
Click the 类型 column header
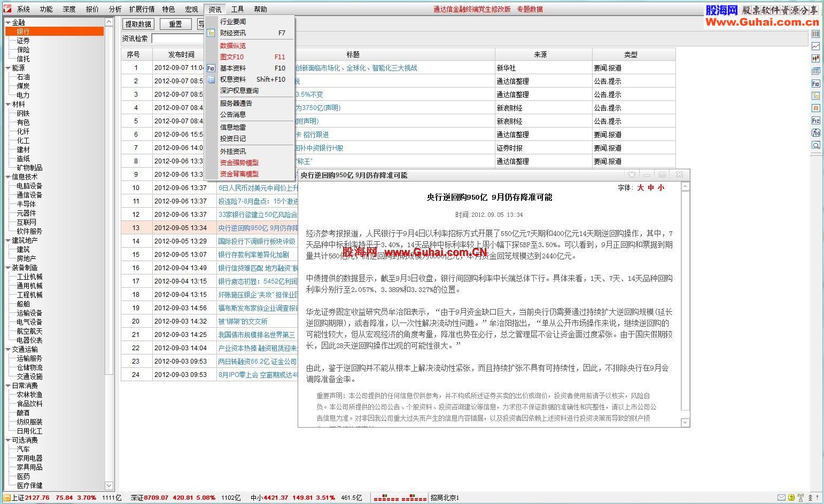point(634,54)
